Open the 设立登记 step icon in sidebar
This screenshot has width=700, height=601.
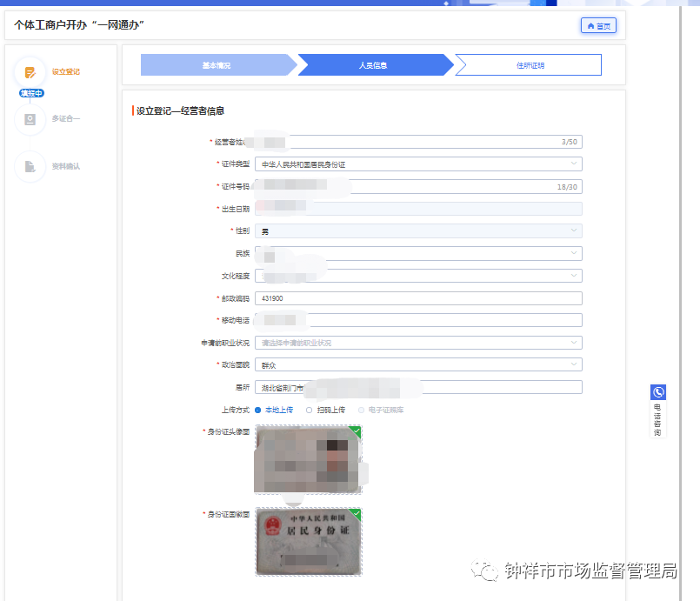click(x=30, y=71)
